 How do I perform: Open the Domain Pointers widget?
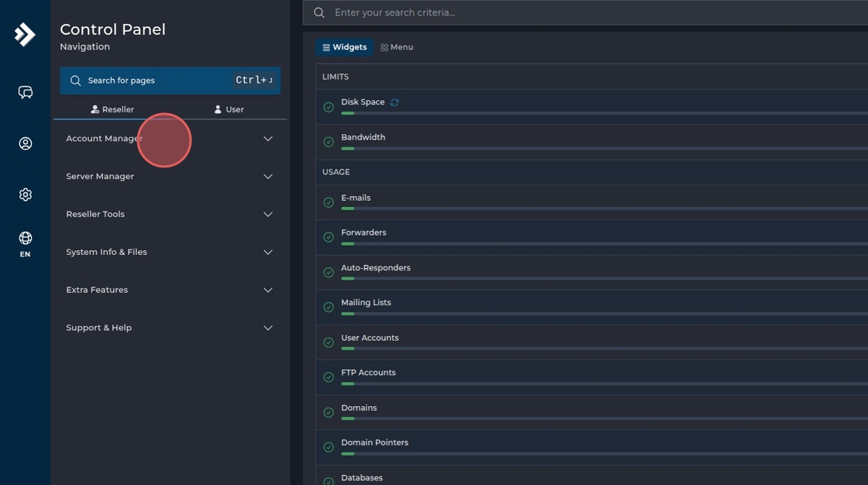374,442
